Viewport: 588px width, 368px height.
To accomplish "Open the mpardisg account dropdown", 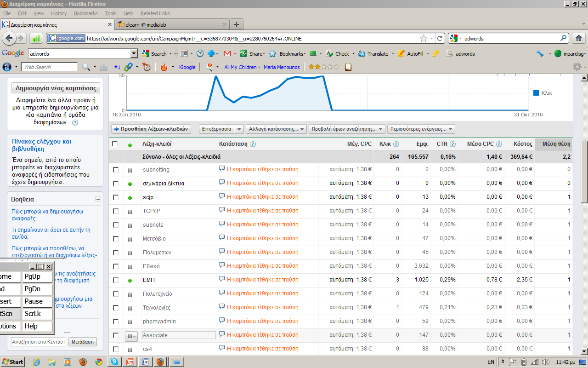I will [x=585, y=54].
